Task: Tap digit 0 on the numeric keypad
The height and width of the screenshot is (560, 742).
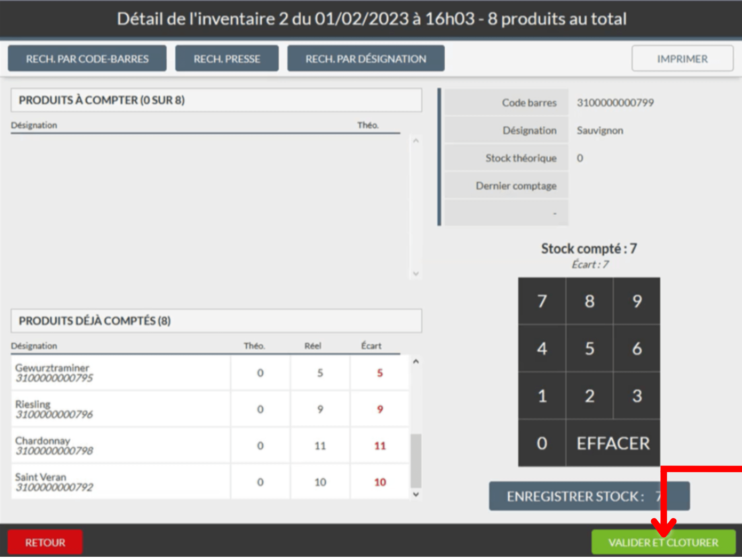Action: pos(542,443)
